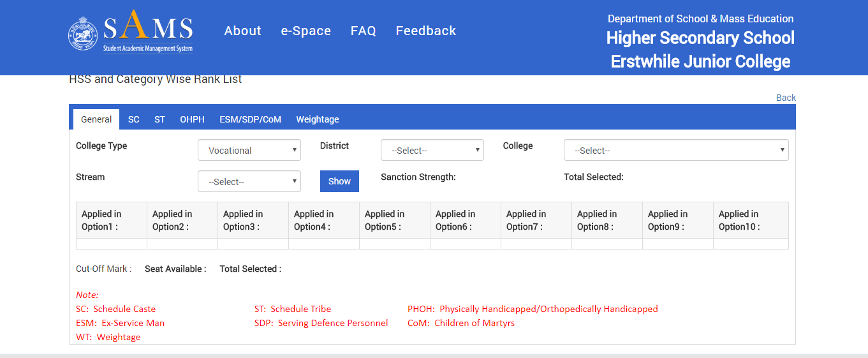Click the Applied in Option1 column header

(111, 220)
